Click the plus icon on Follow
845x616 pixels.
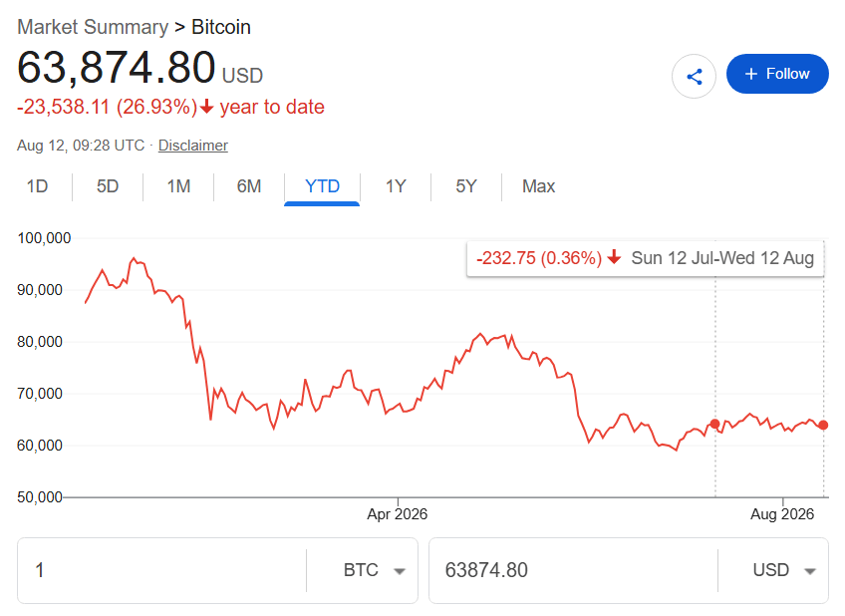pos(751,74)
